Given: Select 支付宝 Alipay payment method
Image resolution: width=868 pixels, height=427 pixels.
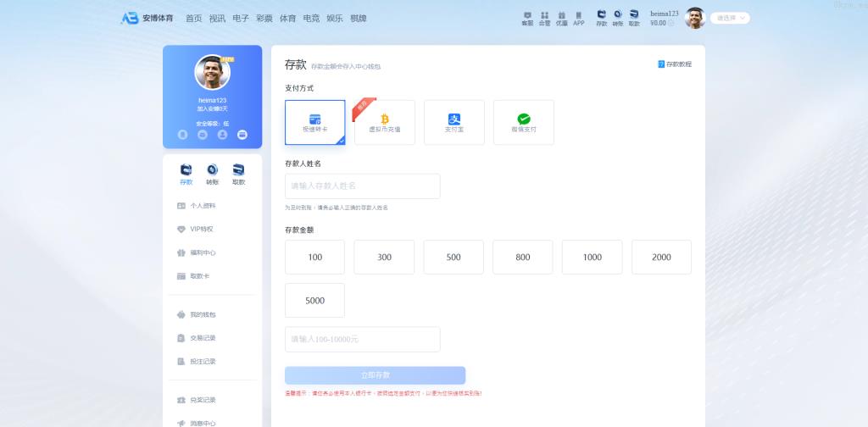Looking at the screenshot, I should pos(454,122).
